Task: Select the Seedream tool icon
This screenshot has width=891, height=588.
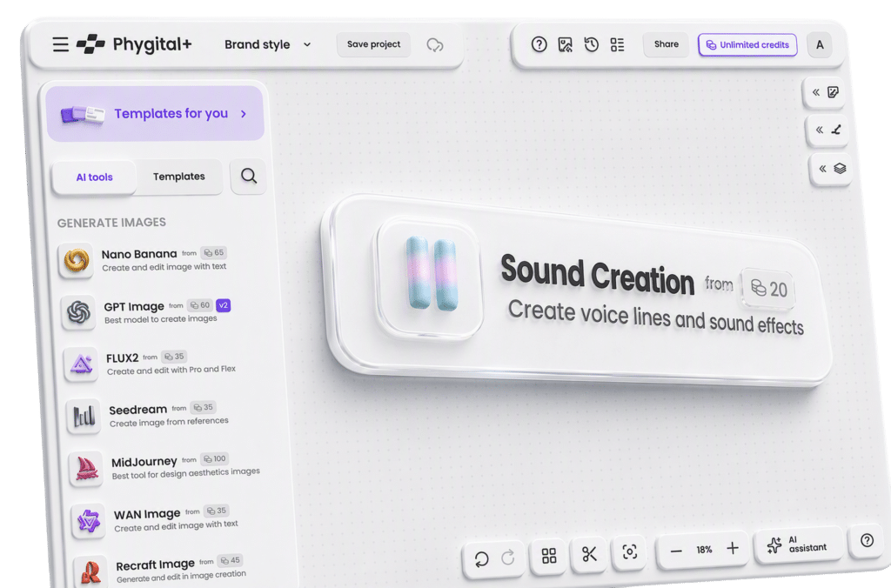Action: tap(84, 417)
